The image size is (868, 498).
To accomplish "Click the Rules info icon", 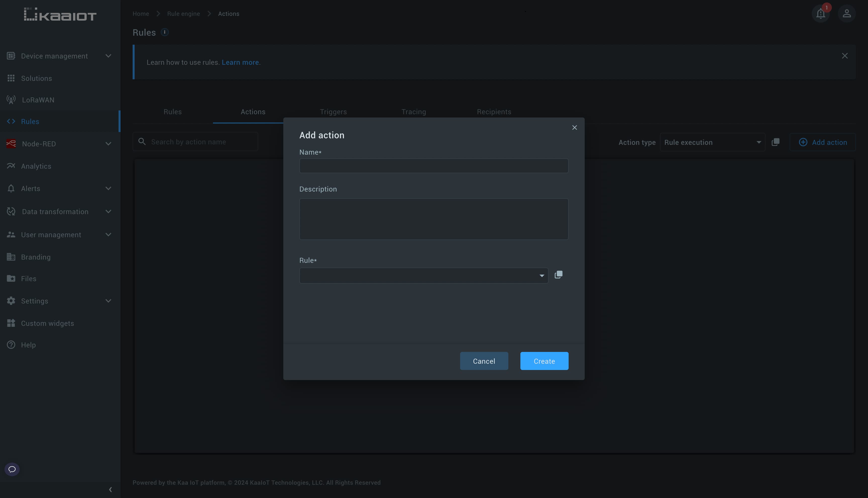I will [x=165, y=32].
